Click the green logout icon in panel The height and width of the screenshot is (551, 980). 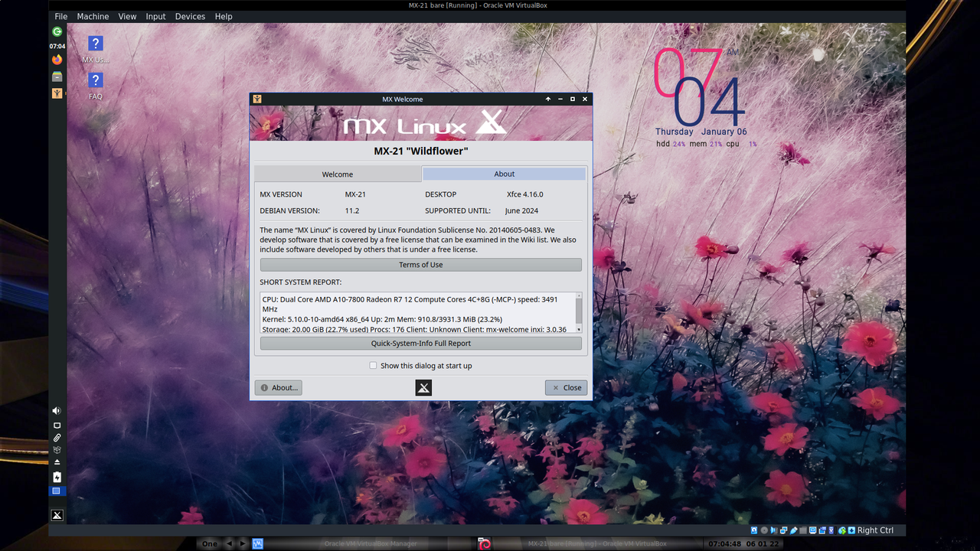[57, 31]
